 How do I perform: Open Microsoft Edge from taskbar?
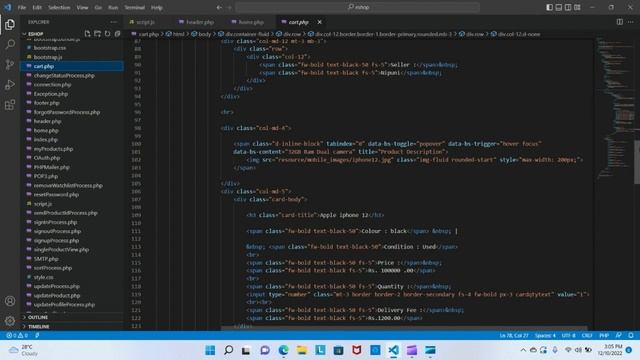[x=283, y=350]
